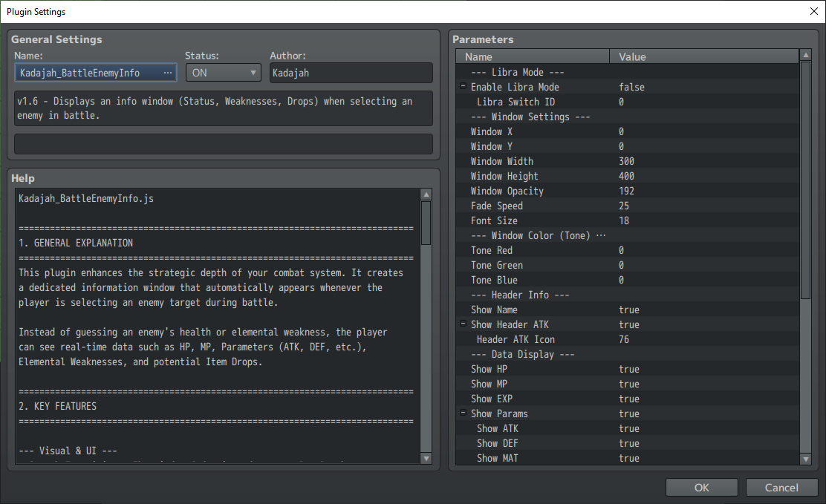The height and width of the screenshot is (504, 826).
Task: Select the Window Height parameter row
Action: (x=628, y=176)
